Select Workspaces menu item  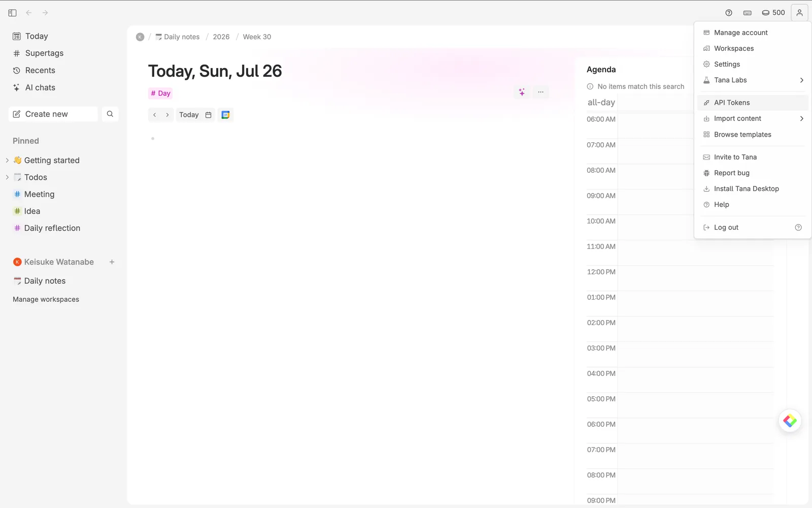[x=753, y=48]
